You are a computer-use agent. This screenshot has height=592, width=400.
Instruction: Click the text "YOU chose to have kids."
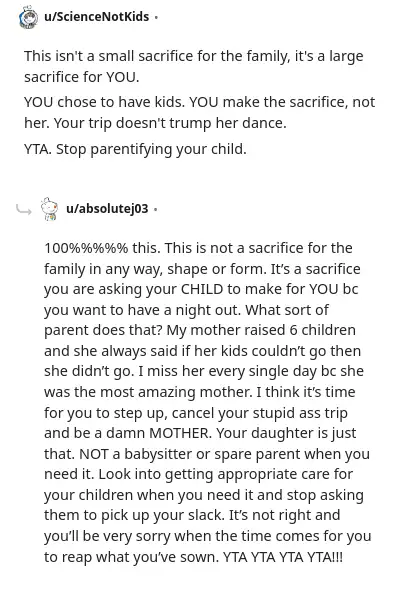pos(105,102)
